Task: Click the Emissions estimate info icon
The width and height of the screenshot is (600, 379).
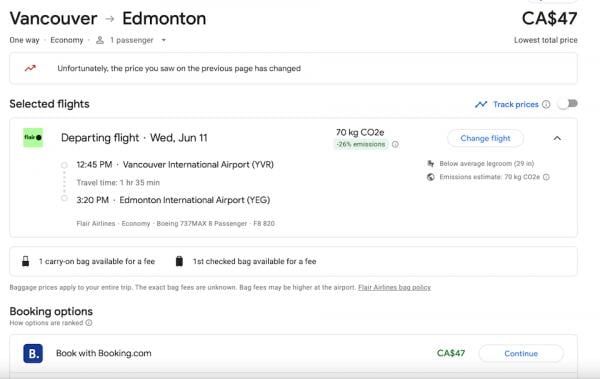Action: (x=546, y=177)
